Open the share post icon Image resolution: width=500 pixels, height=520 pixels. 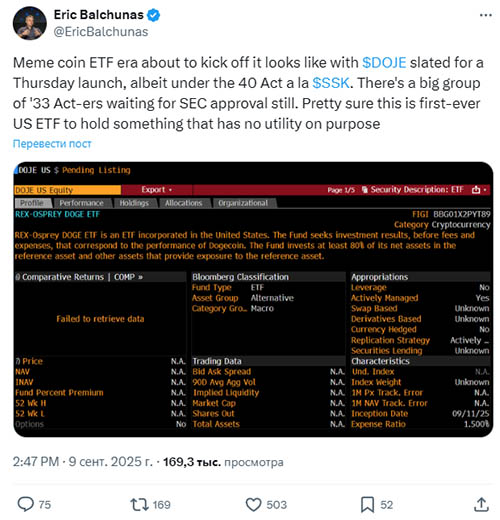[x=481, y=504]
